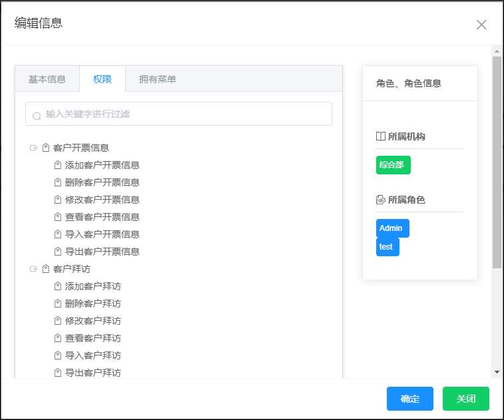504x420 pixels.
Task: Switch to the 基本信息 tab
Action: click(x=47, y=79)
